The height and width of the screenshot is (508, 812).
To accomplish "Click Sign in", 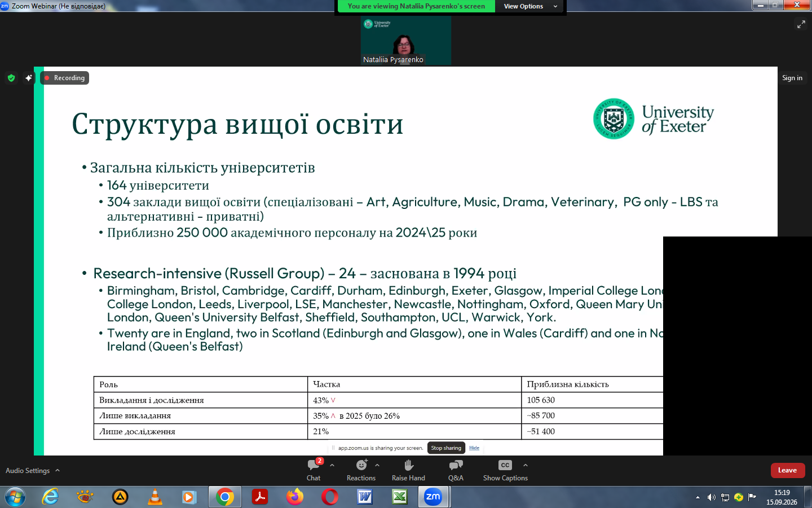I will coord(792,78).
